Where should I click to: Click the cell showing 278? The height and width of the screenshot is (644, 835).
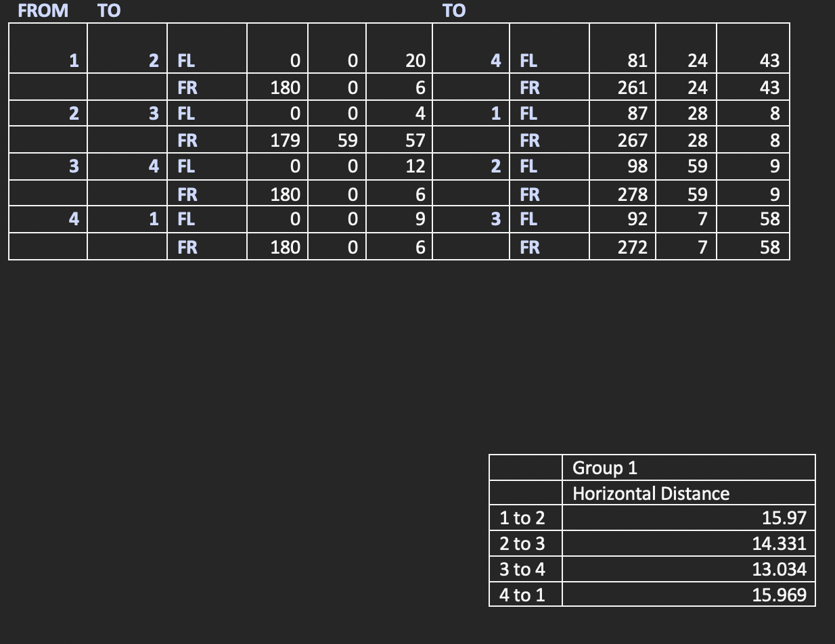pyautogui.click(x=635, y=193)
